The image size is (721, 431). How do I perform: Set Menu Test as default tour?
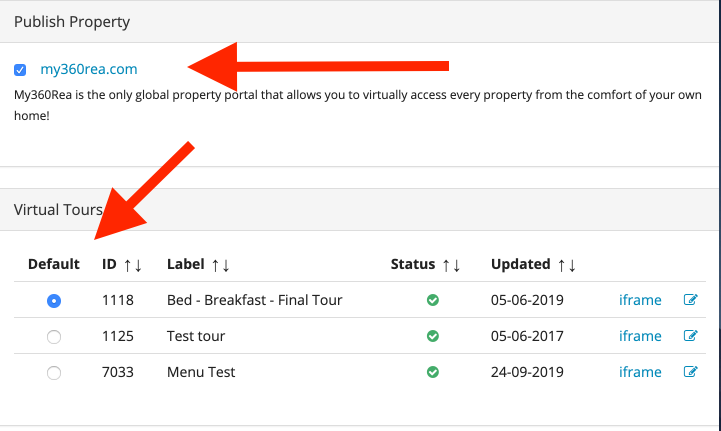54,373
